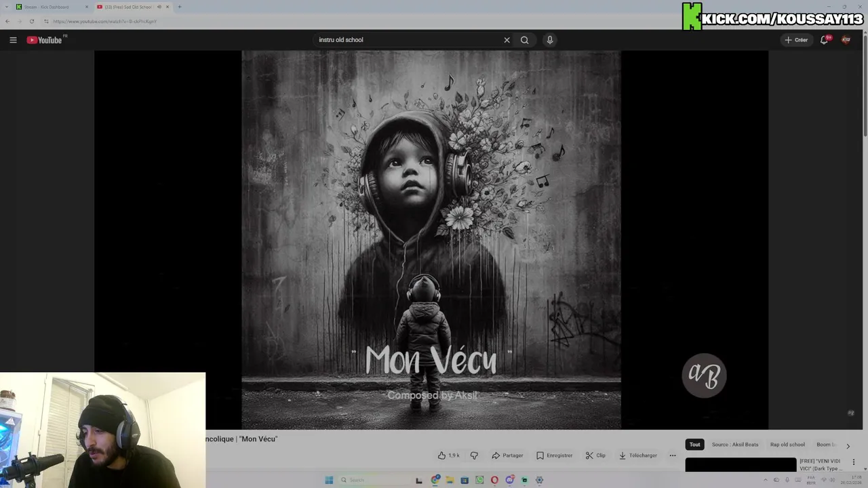This screenshot has width=868, height=488.
Task: Start voice search with the microphone icon
Action: click(x=550, y=40)
